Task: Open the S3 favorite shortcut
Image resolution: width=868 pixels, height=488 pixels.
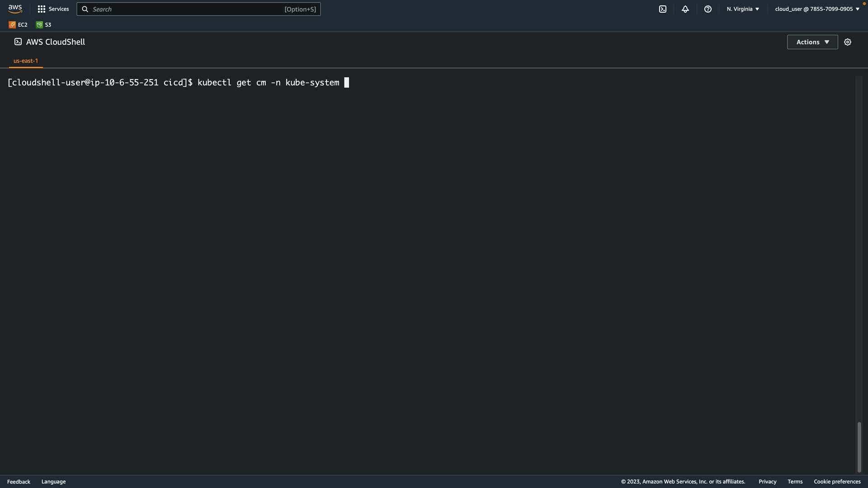Action: pyautogui.click(x=44, y=25)
